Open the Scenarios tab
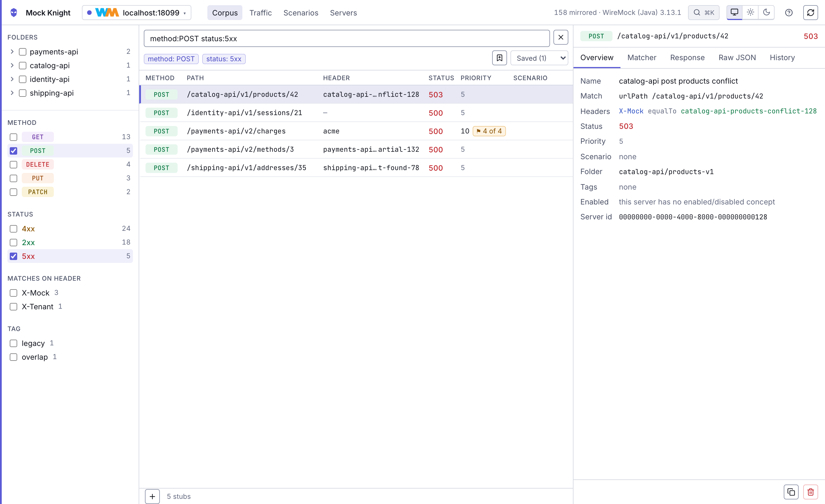The height and width of the screenshot is (504, 825). click(x=301, y=13)
